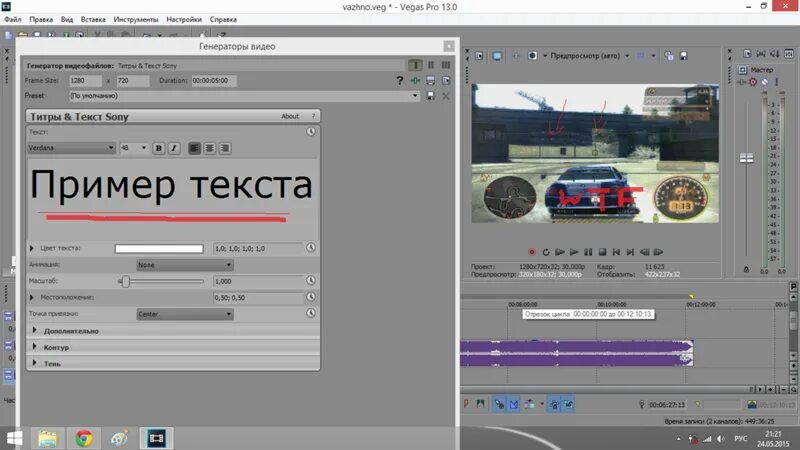Image resolution: width=800 pixels, height=450 pixels.
Task: Click the external monitor preview icon
Action: pyautogui.click(x=497, y=56)
